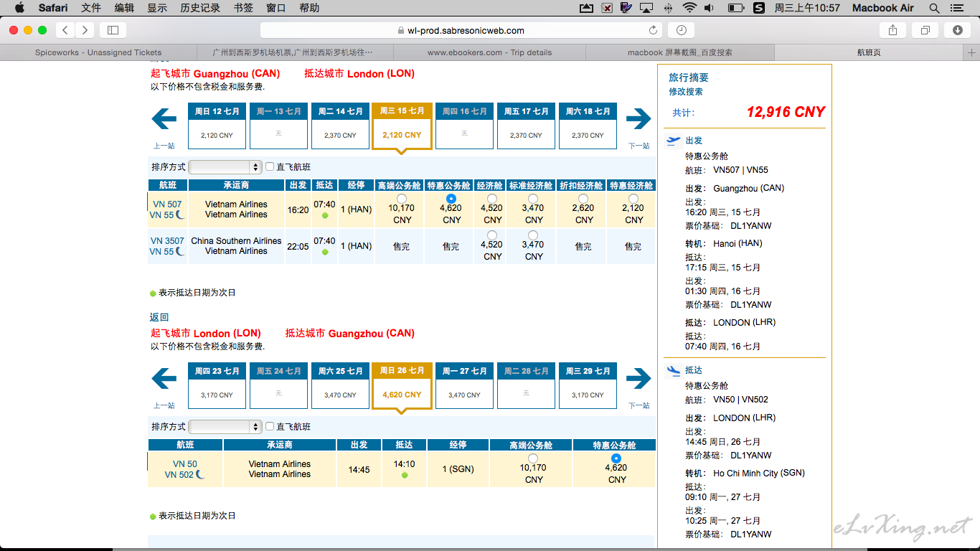Open the Safari downloads button
The image size is (980, 551).
958,30
